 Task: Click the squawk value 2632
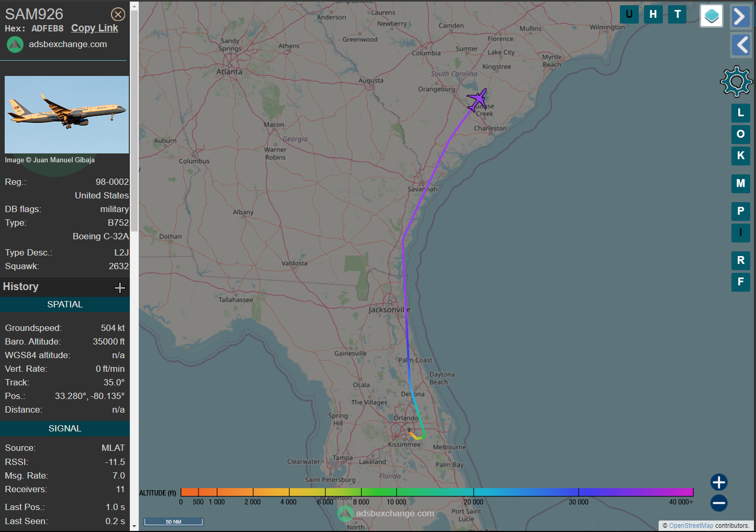tap(118, 266)
